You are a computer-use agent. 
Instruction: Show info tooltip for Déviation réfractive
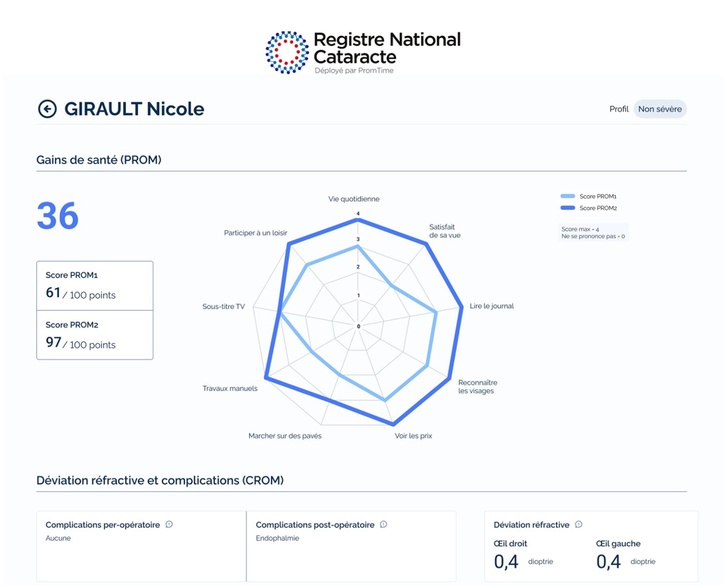[x=579, y=525]
